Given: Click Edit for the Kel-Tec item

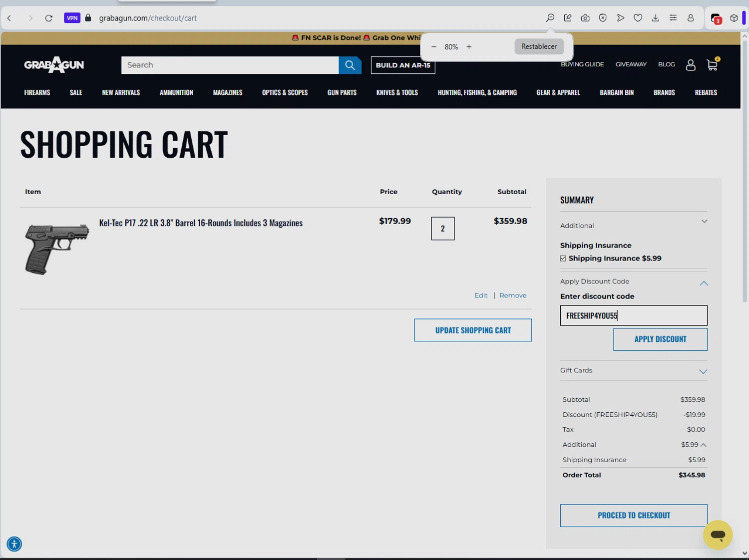Looking at the screenshot, I should coord(481,295).
